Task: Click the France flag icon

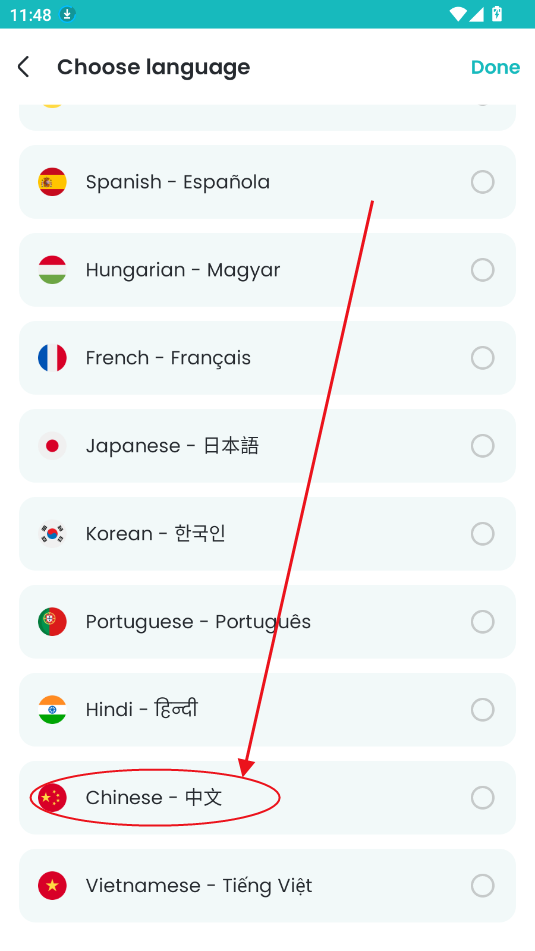Action: [x=52, y=358]
